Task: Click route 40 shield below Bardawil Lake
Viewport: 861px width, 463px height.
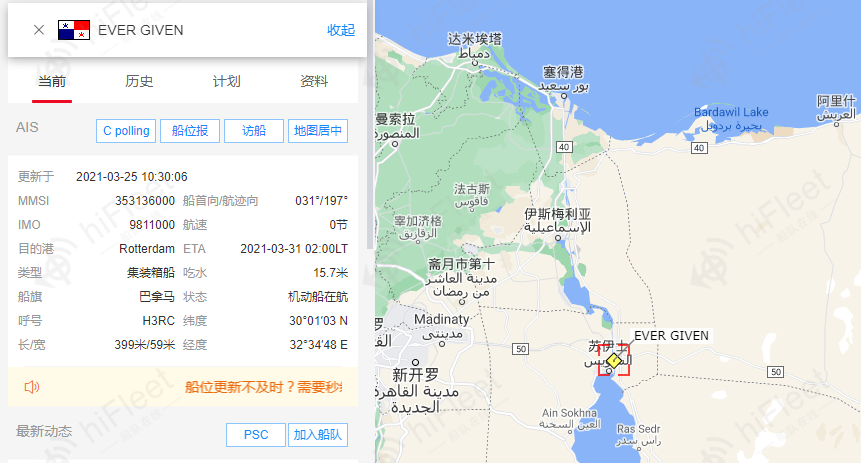Action: point(698,148)
